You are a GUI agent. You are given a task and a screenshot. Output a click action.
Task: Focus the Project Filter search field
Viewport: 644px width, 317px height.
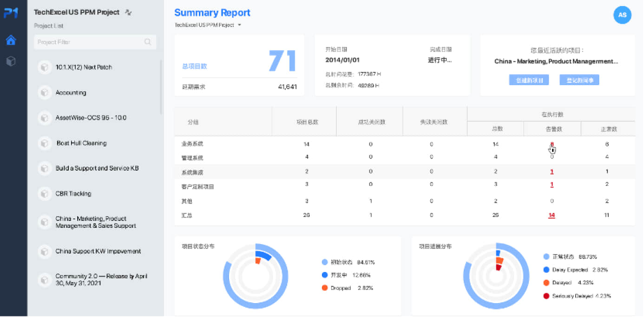pyautogui.click(x=95, y=42)
